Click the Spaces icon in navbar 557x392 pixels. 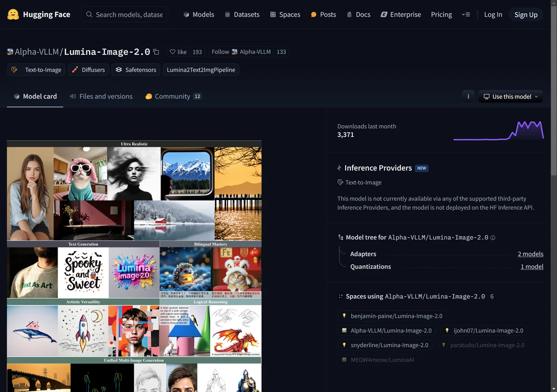[x=273, y=14]
